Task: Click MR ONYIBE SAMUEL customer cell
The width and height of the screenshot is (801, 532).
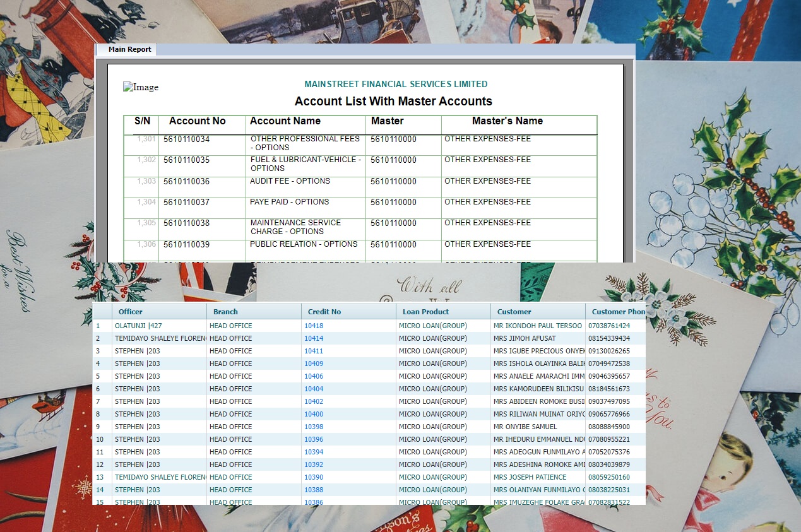Action: (x=525, y=427)
